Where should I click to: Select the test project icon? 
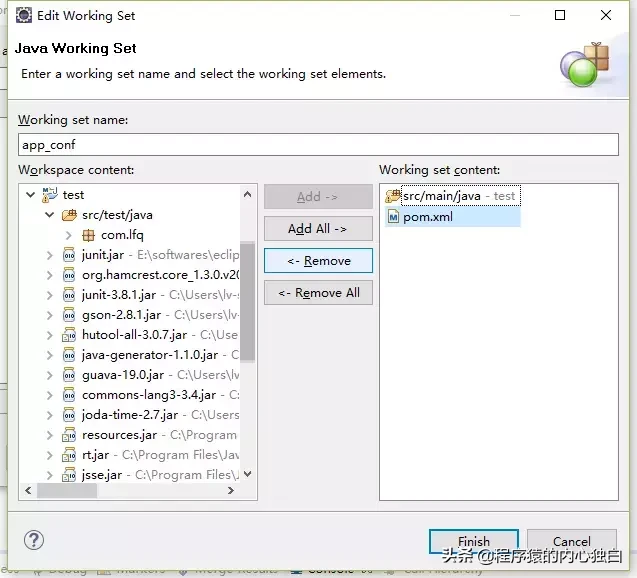50,195
